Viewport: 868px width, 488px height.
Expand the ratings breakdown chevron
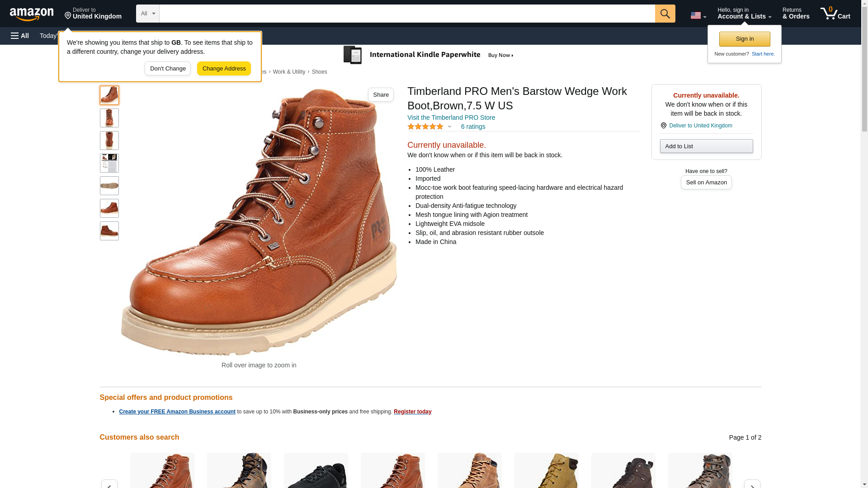[449, 127]
